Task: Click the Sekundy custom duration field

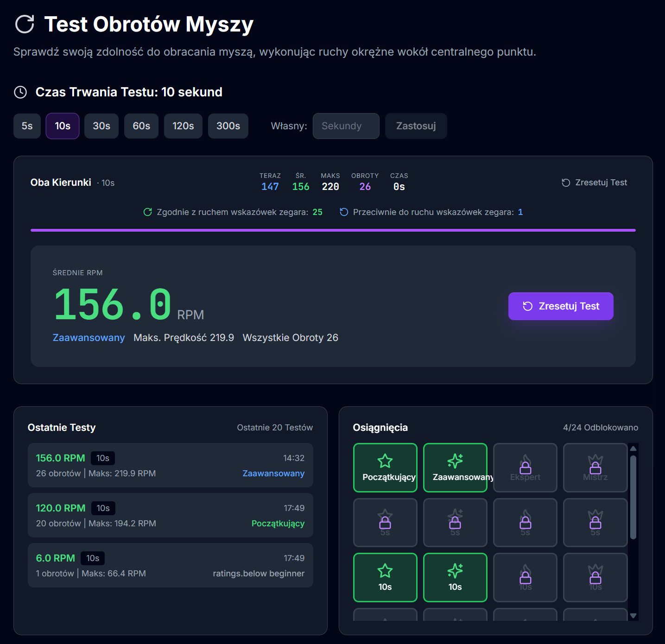Action: [346, 126]
